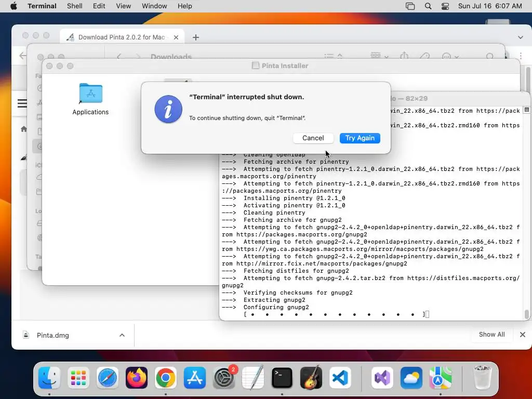This screenshot has width=532, height=399.
Task: Open Visual Studio Code from the Dock
Action: [340, 378]
